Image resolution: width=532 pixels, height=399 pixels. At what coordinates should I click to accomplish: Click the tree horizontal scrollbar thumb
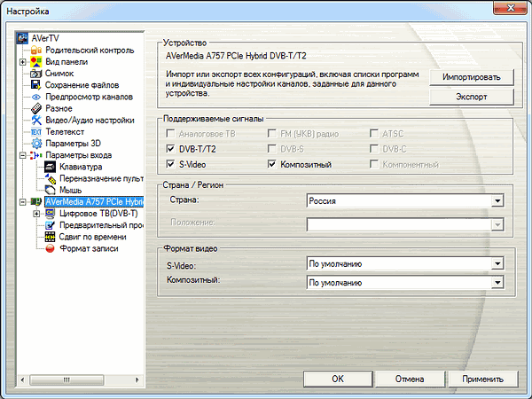click(66, 379)
